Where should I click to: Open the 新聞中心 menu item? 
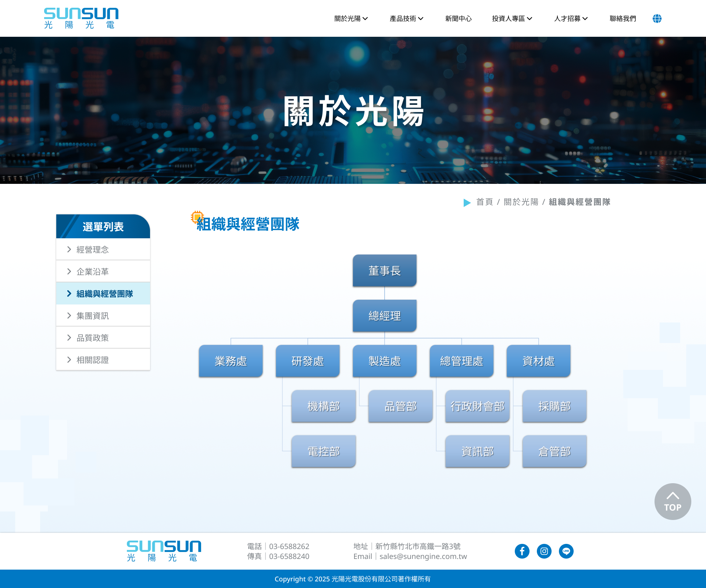click(x=458, y=18)
